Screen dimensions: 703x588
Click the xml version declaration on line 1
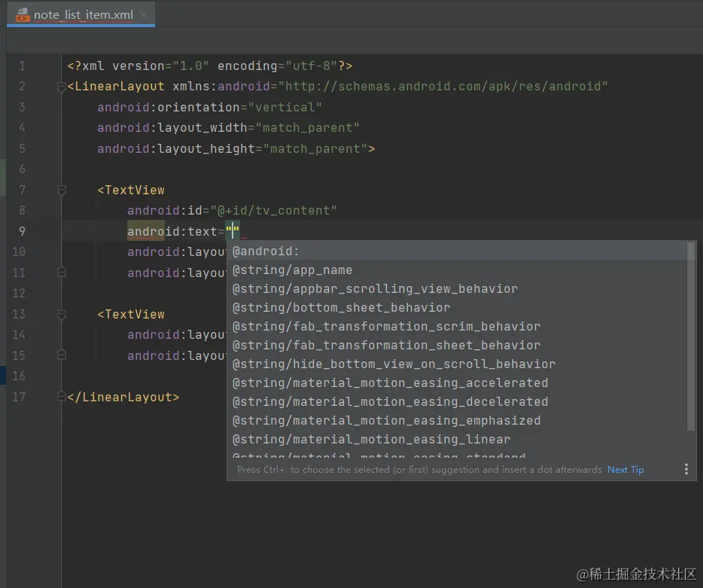(210, 66)
